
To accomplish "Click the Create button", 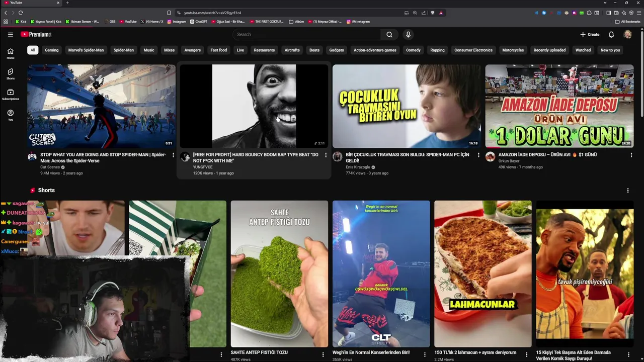I will click(x=590, y=34).
